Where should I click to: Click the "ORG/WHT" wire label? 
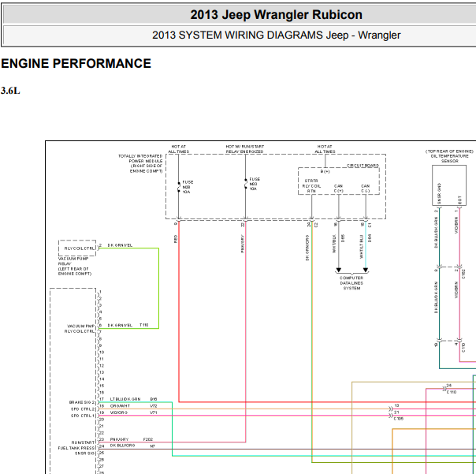point(120,406)
